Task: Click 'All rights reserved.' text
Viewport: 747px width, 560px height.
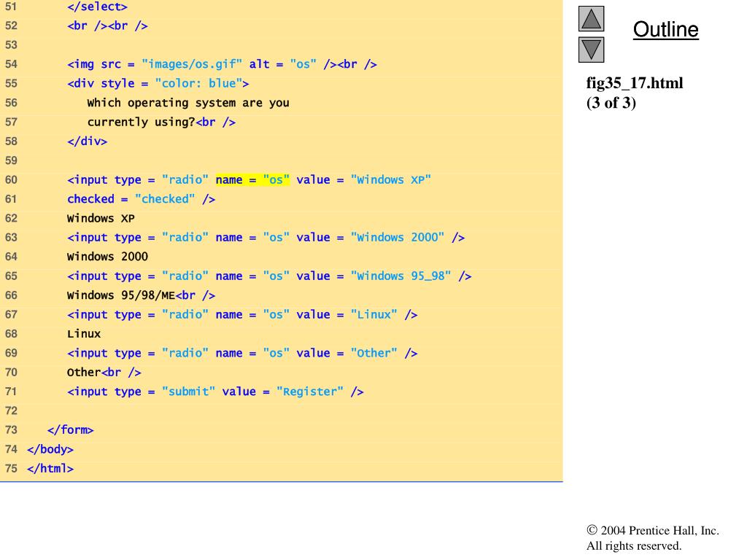Action: [x=634, y=545]
